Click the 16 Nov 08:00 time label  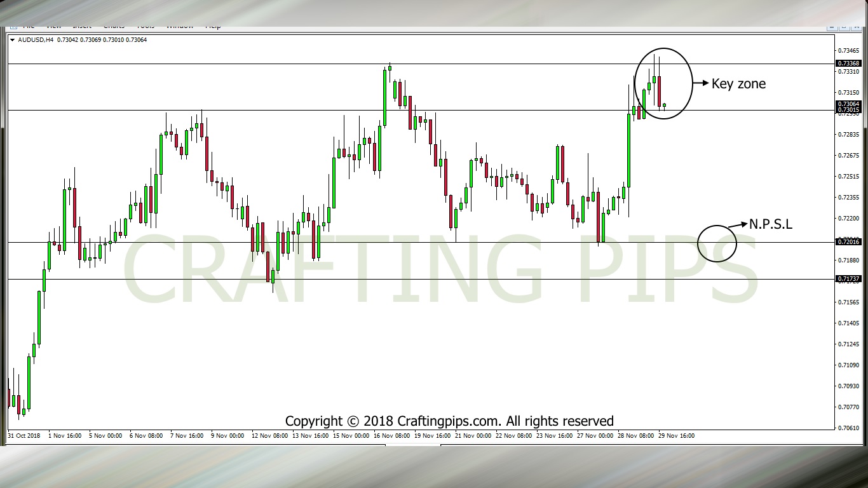pyautogui.click(x=392, y=436)
